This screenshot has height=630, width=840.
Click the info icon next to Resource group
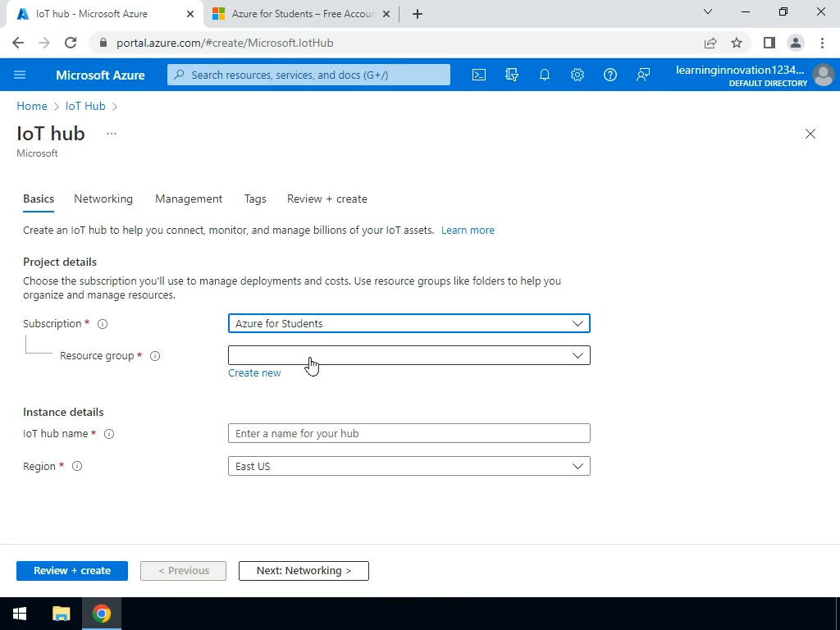(155, 356)
